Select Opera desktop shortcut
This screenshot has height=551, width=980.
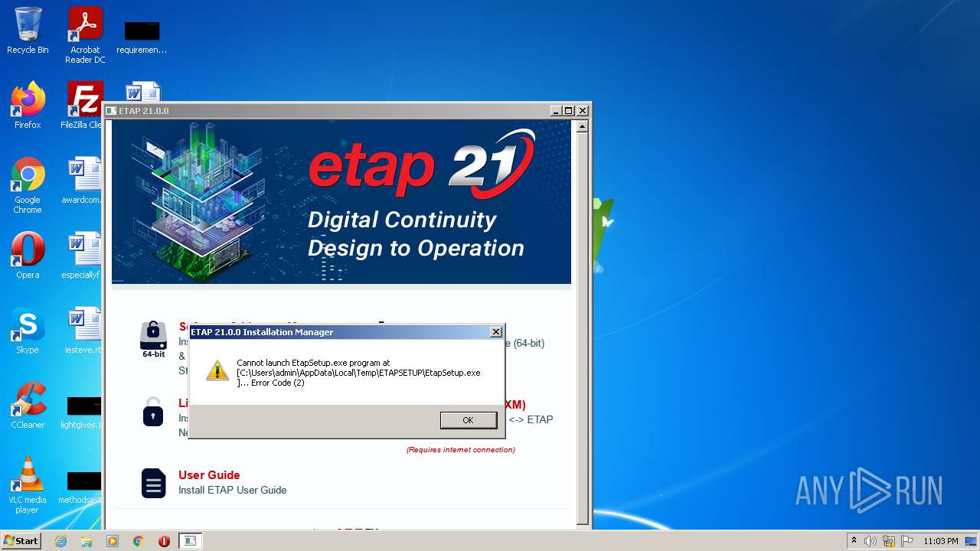pyautogui.click(x=28, y=256)
